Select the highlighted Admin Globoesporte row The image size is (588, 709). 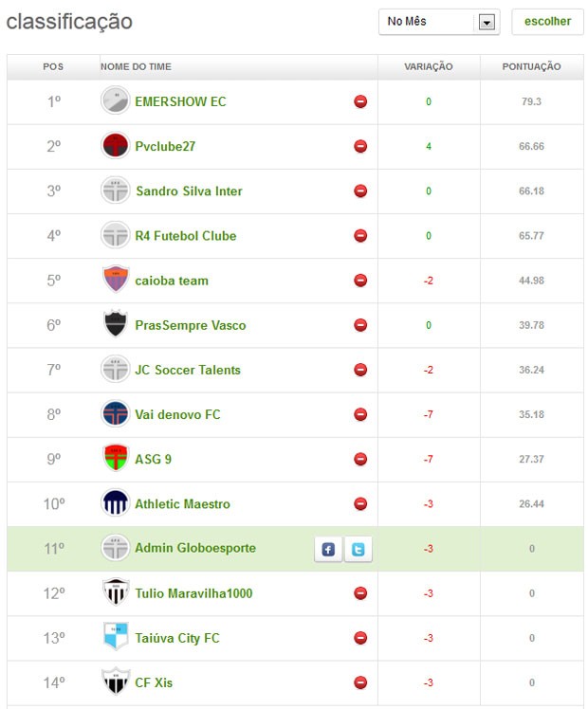tap(295, 549)
